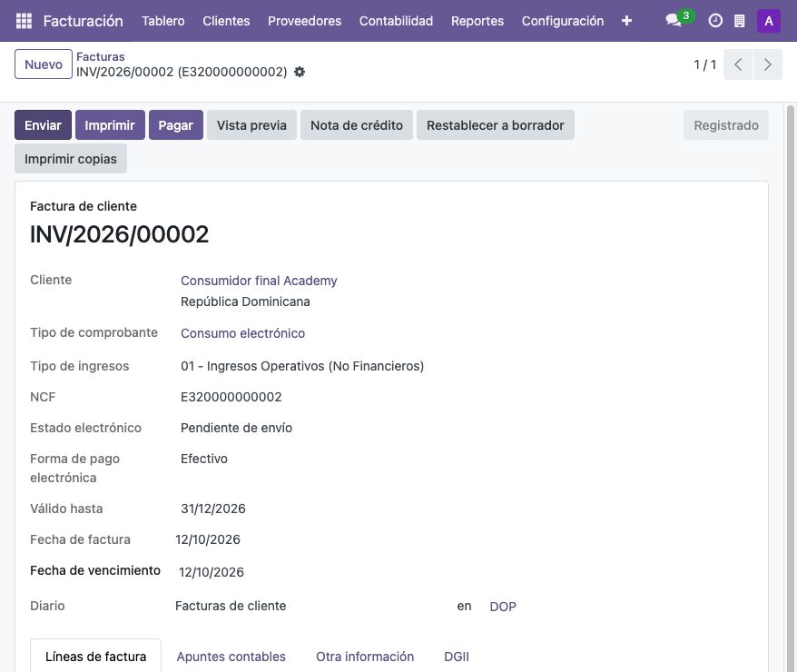This screenshot has width=797, height=672.
Task: Click the Imprimir button
Action: 110,125
